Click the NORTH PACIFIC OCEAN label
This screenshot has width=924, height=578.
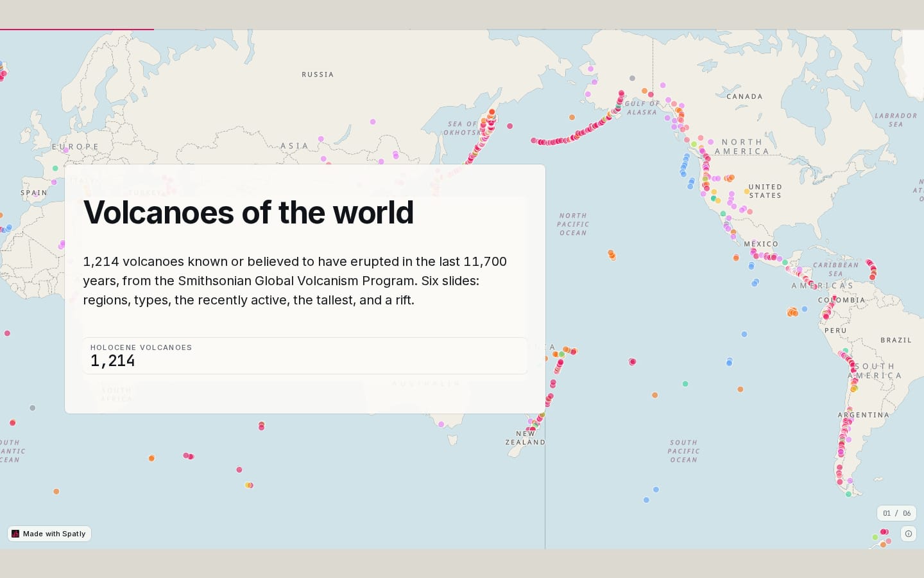(x=572, y=224)
